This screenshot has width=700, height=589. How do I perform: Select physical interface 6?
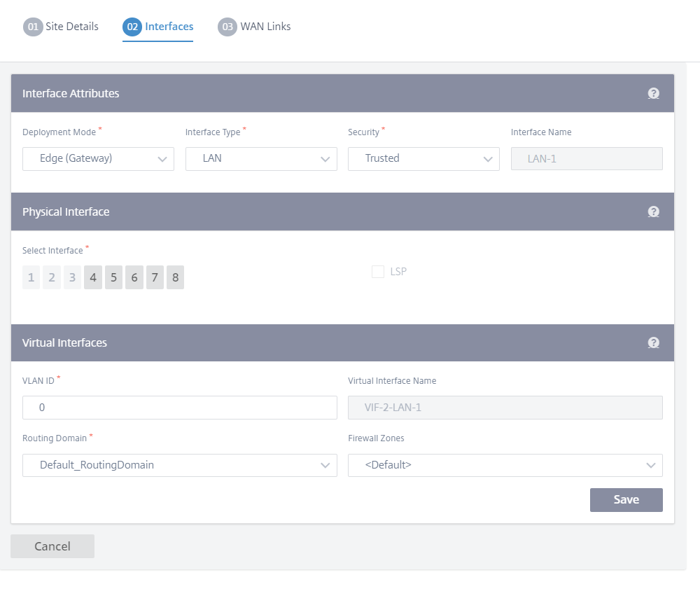pyautogui.click(x=134, y=277)
